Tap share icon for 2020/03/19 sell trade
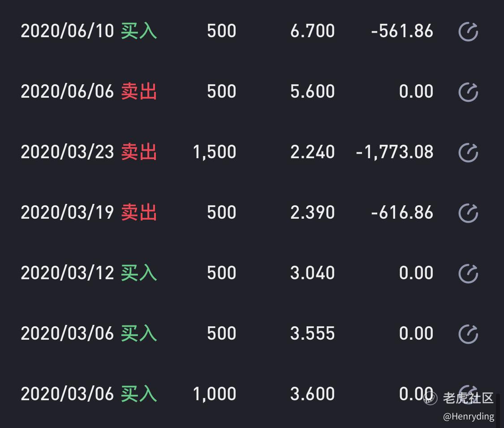The image size is (504, 428). [x=468, y=213]
